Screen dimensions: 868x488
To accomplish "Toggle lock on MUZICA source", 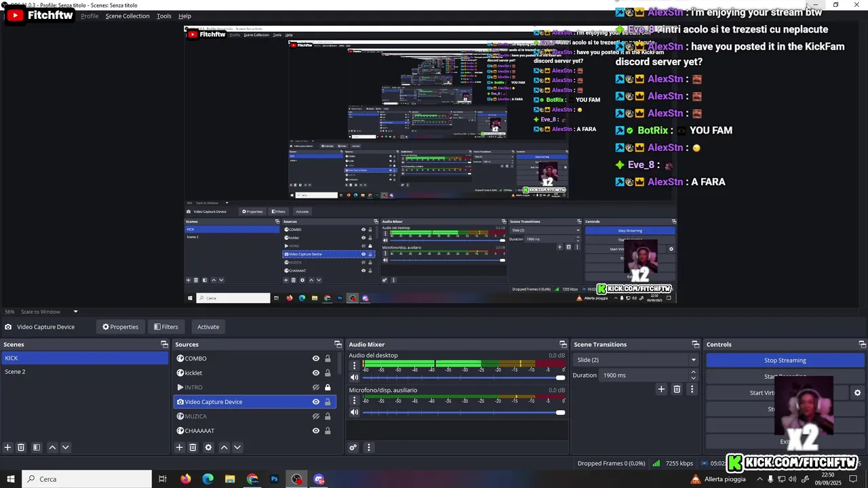I will (x=328, y=416).
